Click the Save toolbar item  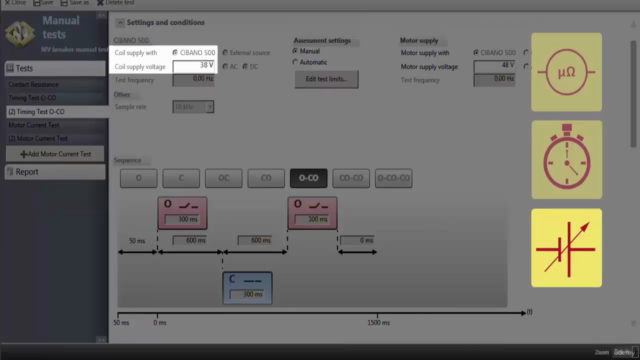[43, 3]
